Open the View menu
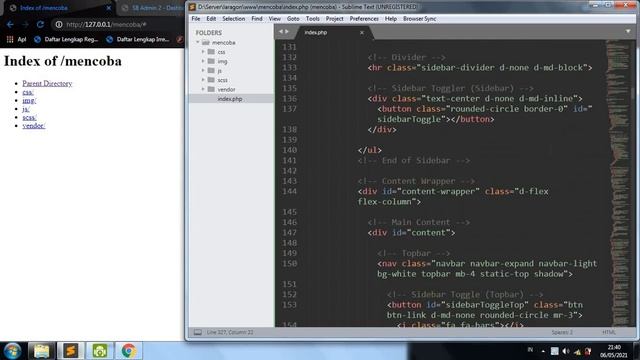The width and height of the screenshot is (640, 360). (x=275, y=19)
